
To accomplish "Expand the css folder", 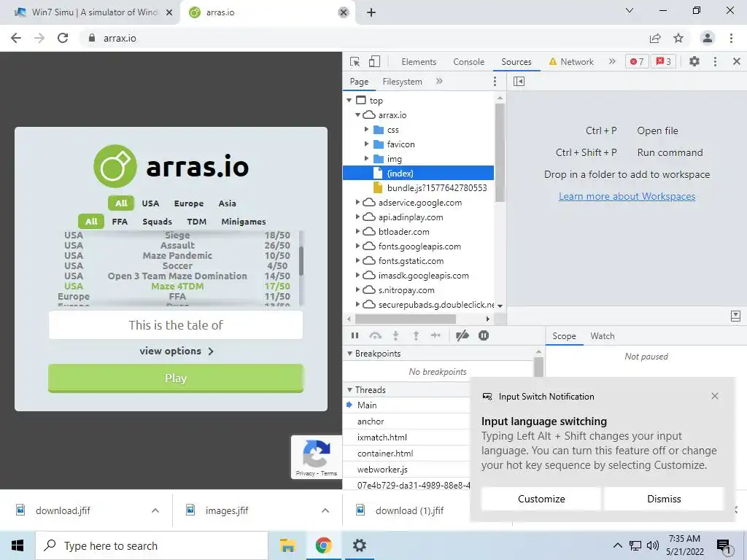I will point(366,130).
